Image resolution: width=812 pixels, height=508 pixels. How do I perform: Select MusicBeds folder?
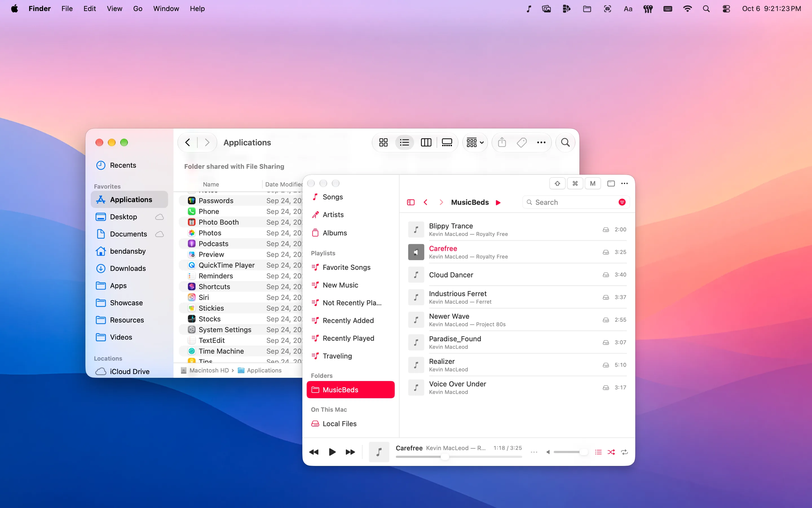(350, 390)
